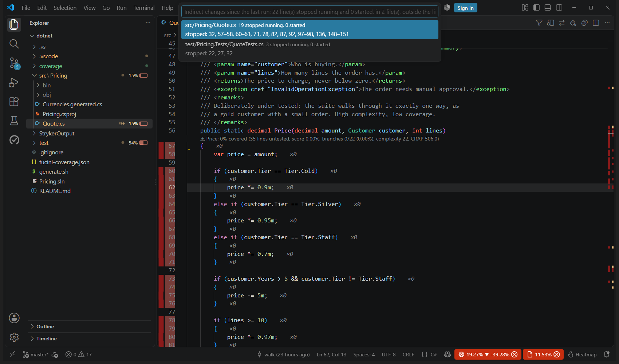Toggle the bottom panel
Image resolution: width=619 pixels, height=364 pixels.
[x=548, y=8]
